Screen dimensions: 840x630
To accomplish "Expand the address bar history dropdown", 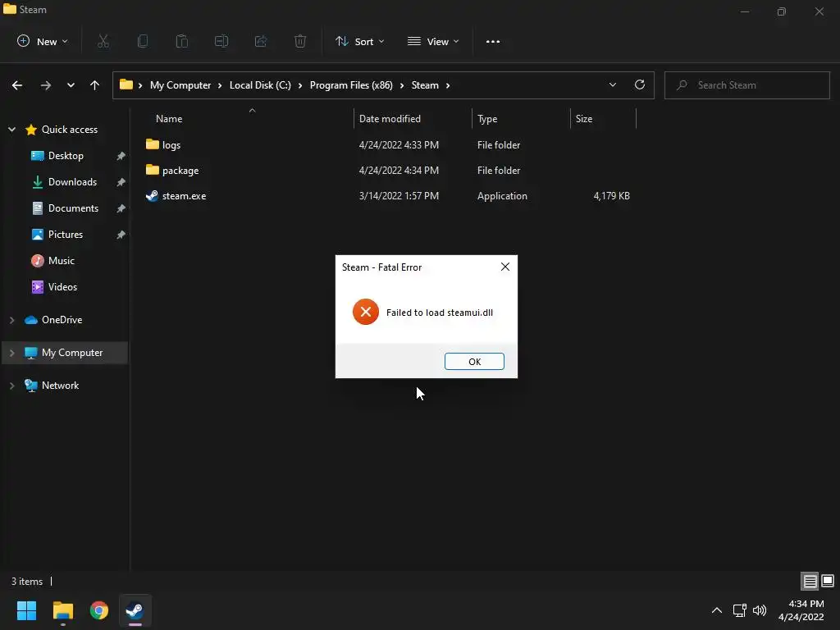I will pyautogui.click(x=613, y=84).
